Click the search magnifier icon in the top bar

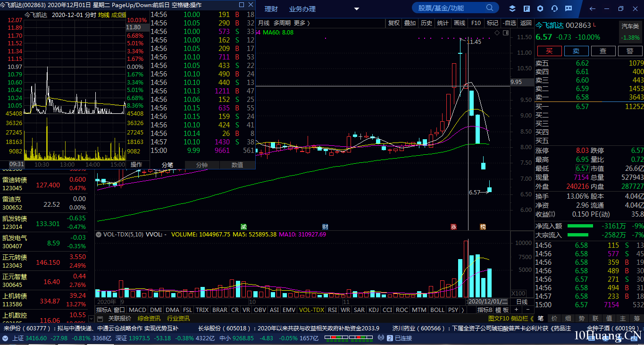coord(490,8)
